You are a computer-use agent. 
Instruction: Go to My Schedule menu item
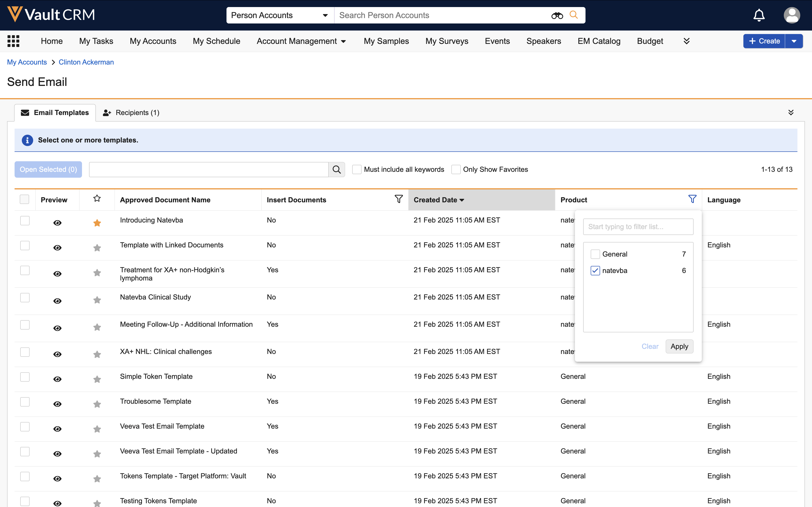click(x=216, y=41)
